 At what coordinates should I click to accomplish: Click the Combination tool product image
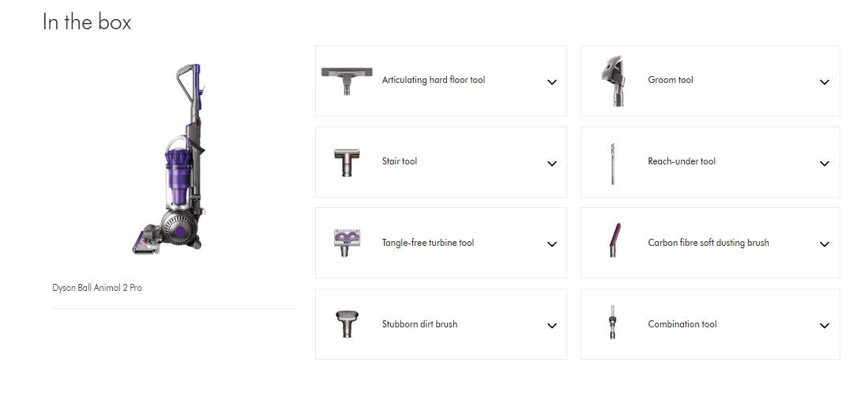point(611,323)
